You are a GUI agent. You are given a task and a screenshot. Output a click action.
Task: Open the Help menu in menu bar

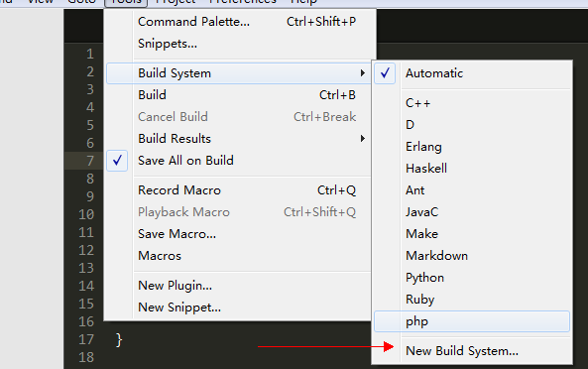[x=303, y=2]
